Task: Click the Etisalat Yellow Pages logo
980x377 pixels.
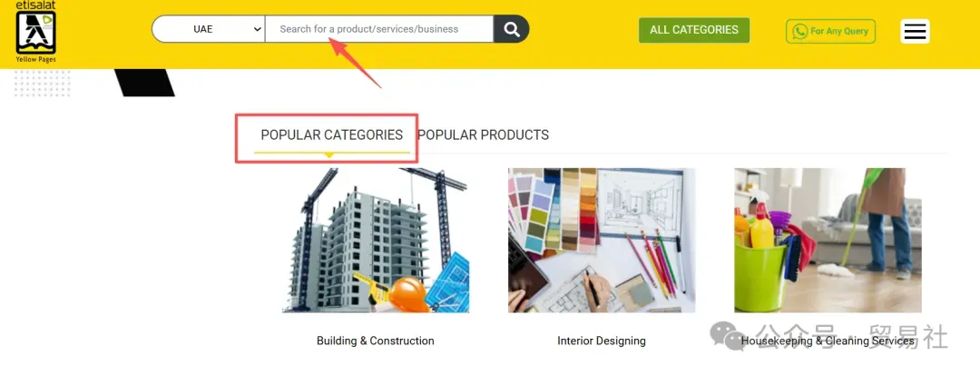Action: pyautogui.click(x=35, y=31)
